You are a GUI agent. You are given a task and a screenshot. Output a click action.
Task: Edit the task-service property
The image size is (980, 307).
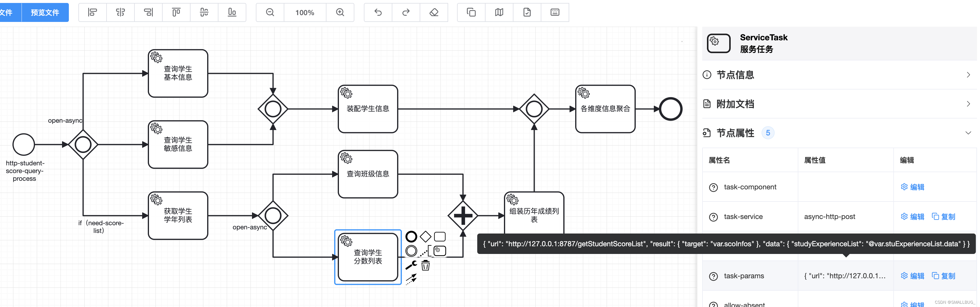point(913,217)
